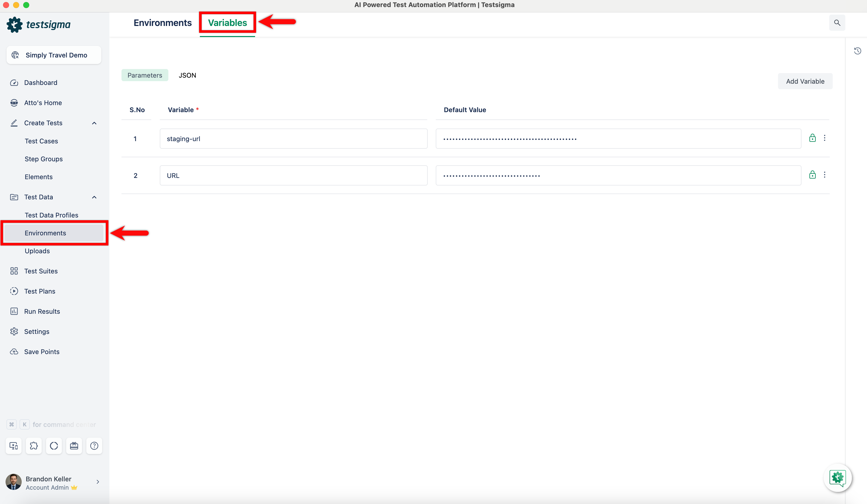Click the Add Variable button
This screenshot has height=504, width=867.
coord(805,82)
